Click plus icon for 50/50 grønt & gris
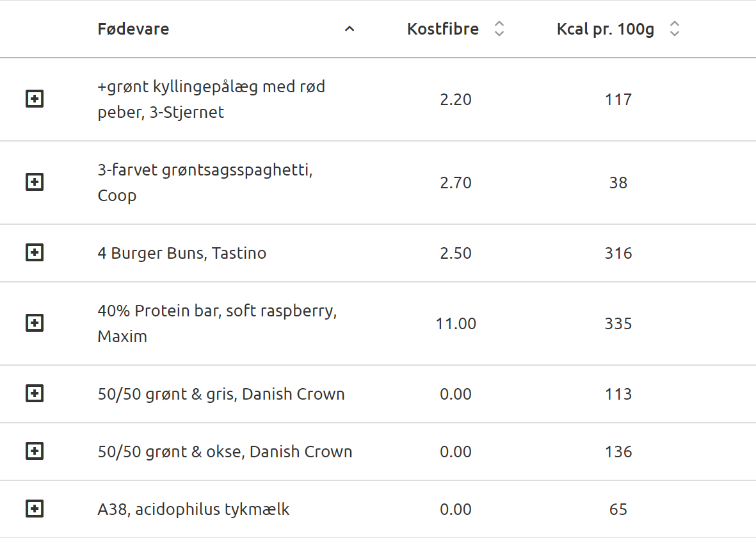Image resolution: width=756 pixels, height=538 pixels. (35, 394)
